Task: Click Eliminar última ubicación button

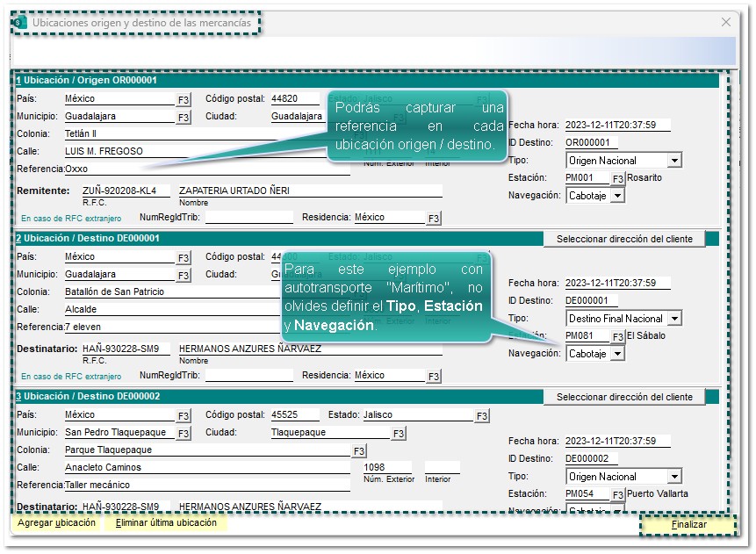Action: (x=166, y=523)
